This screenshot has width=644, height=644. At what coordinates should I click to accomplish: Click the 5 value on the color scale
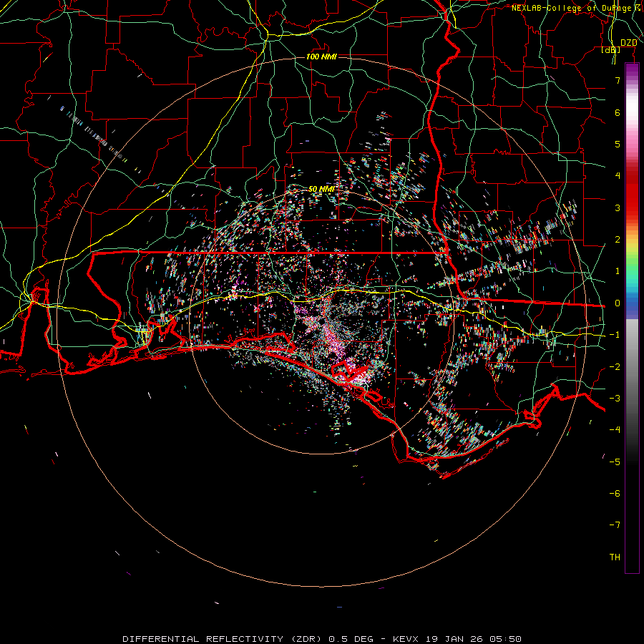pyautogui.click(x=618, y=144)
